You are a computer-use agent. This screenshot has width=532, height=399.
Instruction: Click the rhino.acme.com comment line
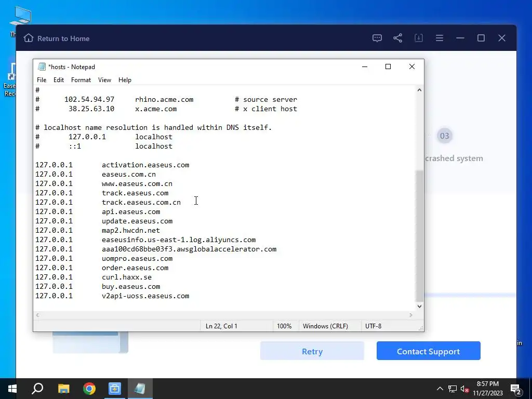tap(166, 99)
